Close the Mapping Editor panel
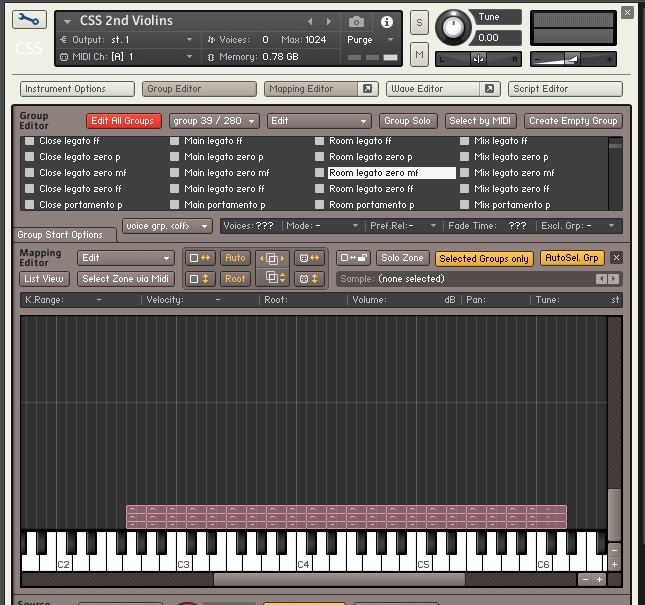This screenshot has height=605, width=645. pyautogui.click(x=616, y=258)
